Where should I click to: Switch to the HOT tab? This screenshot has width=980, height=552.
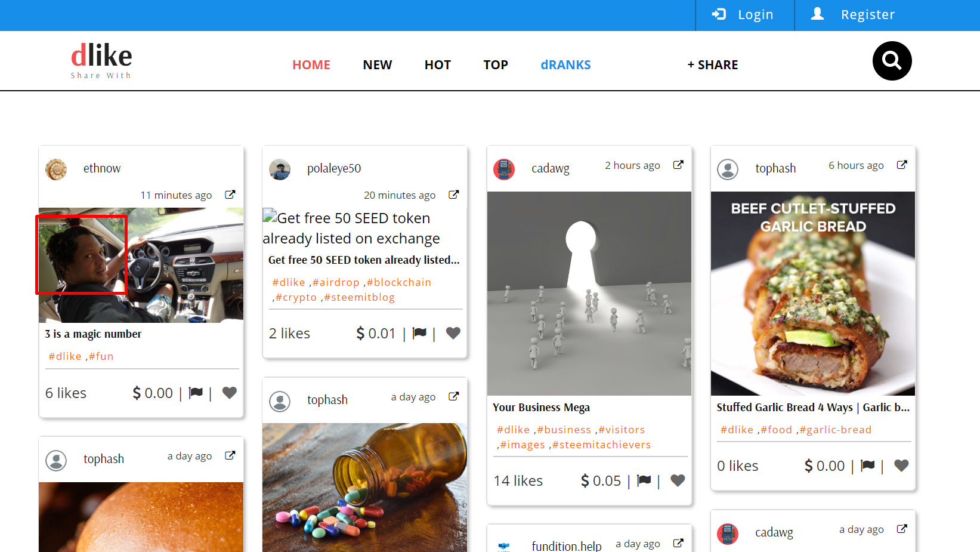438,65
